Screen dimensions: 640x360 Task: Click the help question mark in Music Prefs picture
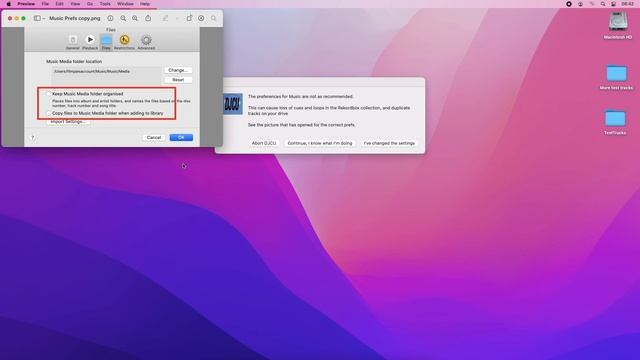tap(33, 138)
